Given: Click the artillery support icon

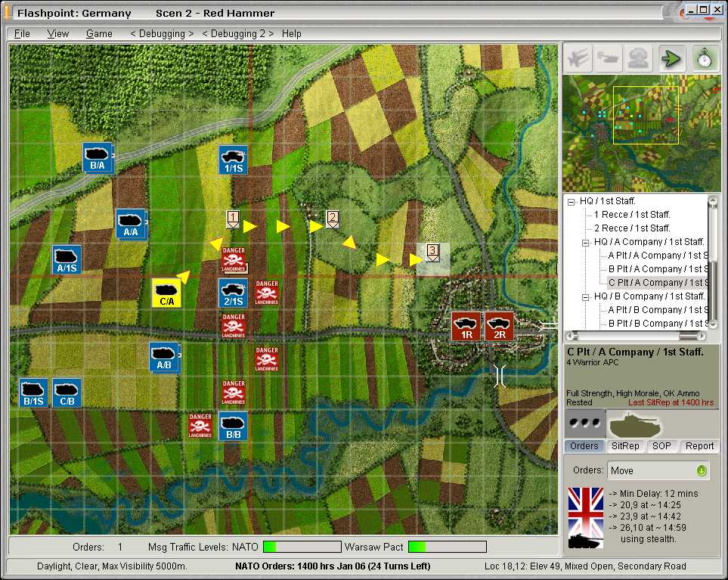Looking at the screenshot, I should (610, 59).
